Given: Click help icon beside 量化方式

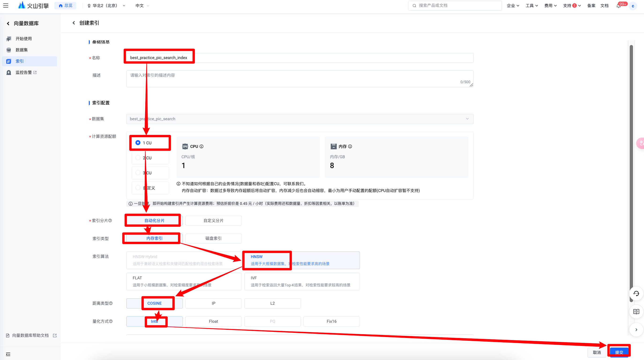Looking at the screenshot, I should point(111,321).
